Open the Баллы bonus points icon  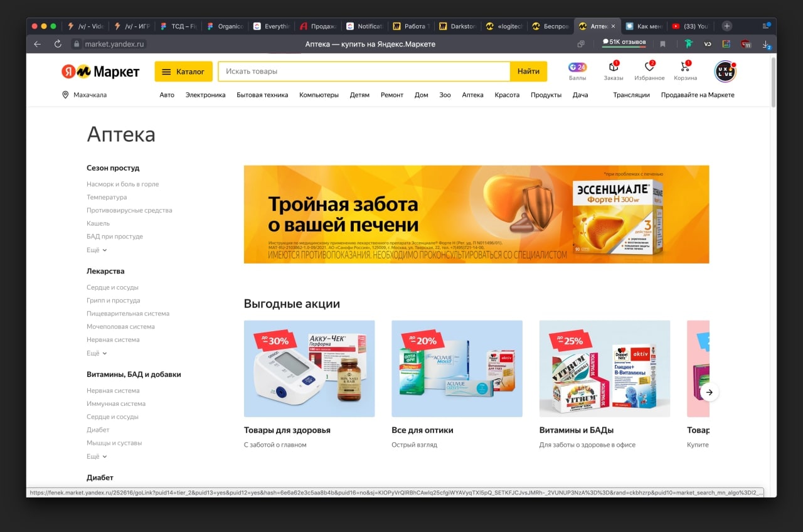click(x=577, y=71)
